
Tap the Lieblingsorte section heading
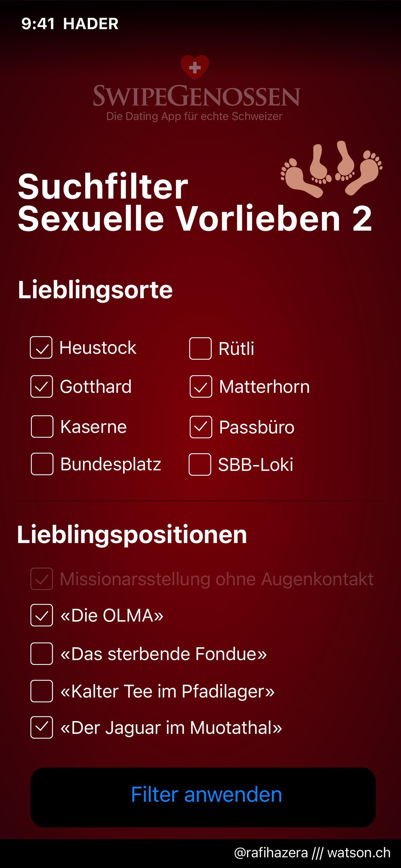coord(95,290)
